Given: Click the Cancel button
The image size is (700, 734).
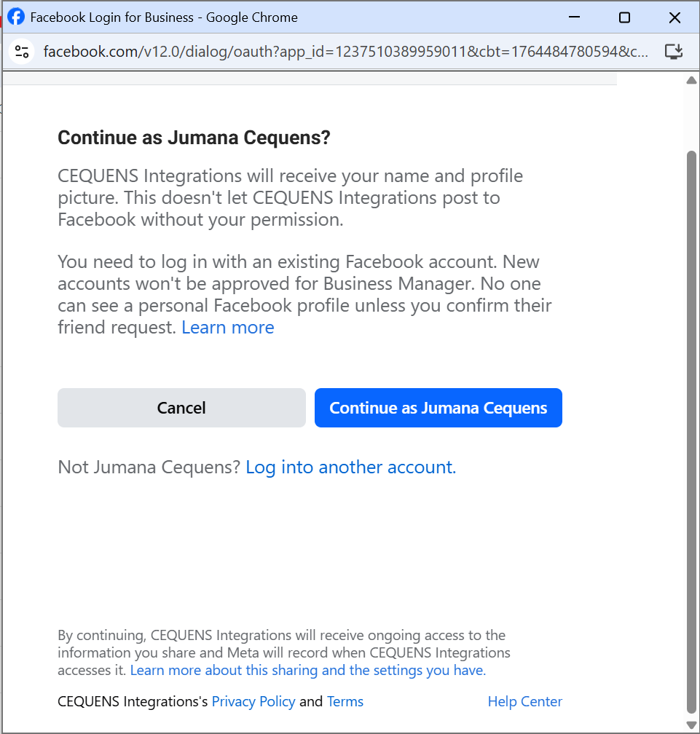Looking at the screenshot, I should [x=181, y=408].
